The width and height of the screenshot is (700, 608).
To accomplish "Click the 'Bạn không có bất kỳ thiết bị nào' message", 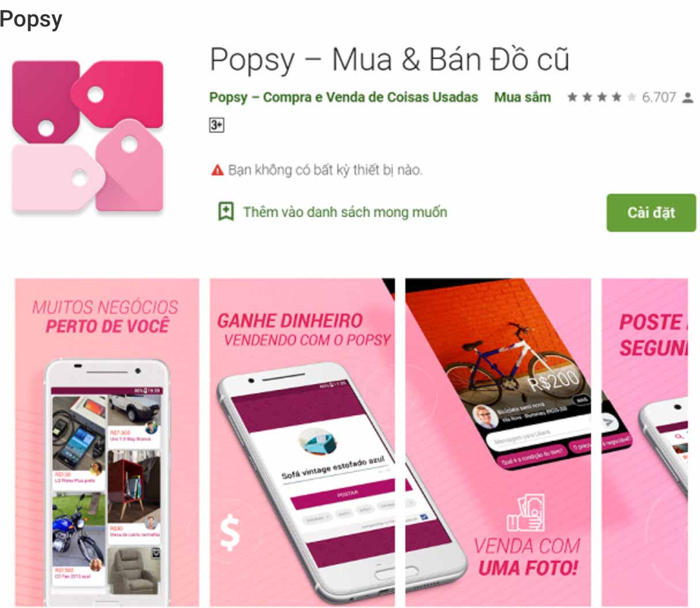I will pyautogui.click(x=325, y=170).
